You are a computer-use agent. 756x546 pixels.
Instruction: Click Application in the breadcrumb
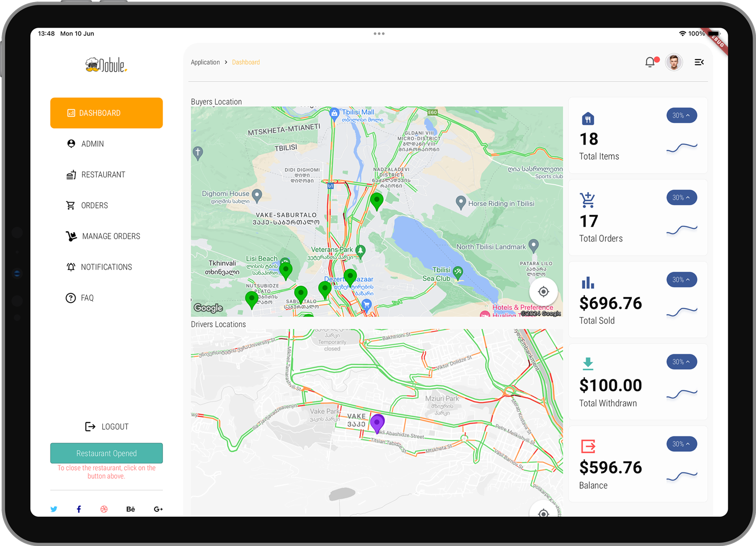(x=205, y=62)
